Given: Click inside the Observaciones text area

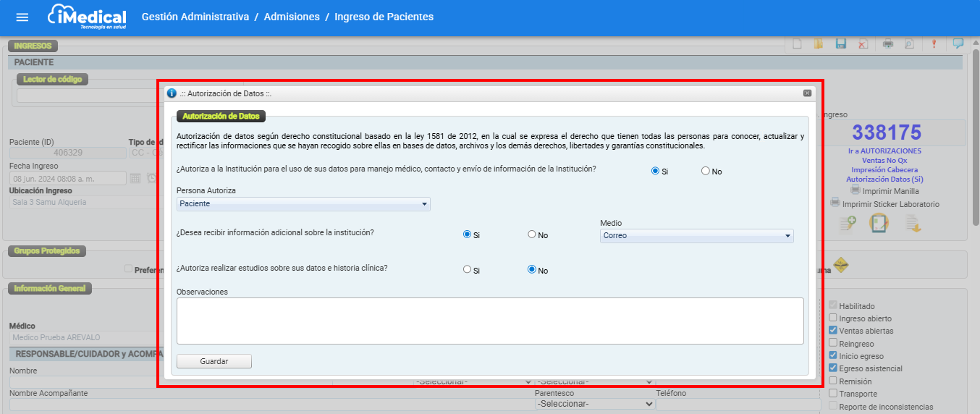Looking at the screenshot, I should pyautogui.click(x=490, y=321).
